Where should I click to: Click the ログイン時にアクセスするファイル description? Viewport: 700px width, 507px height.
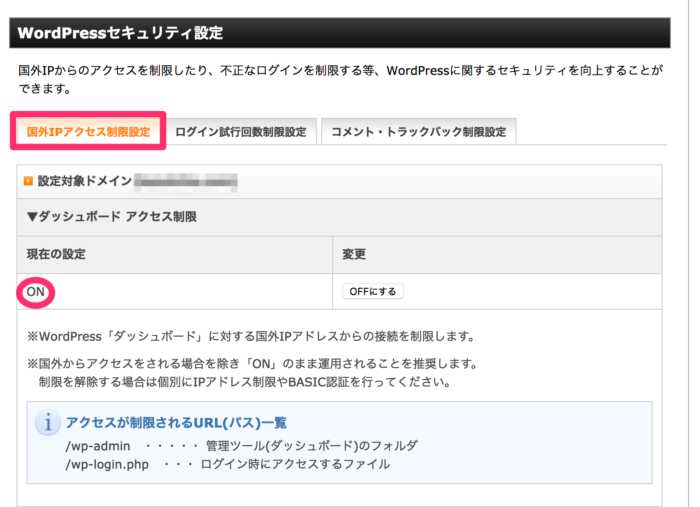[x=295, y=465]
